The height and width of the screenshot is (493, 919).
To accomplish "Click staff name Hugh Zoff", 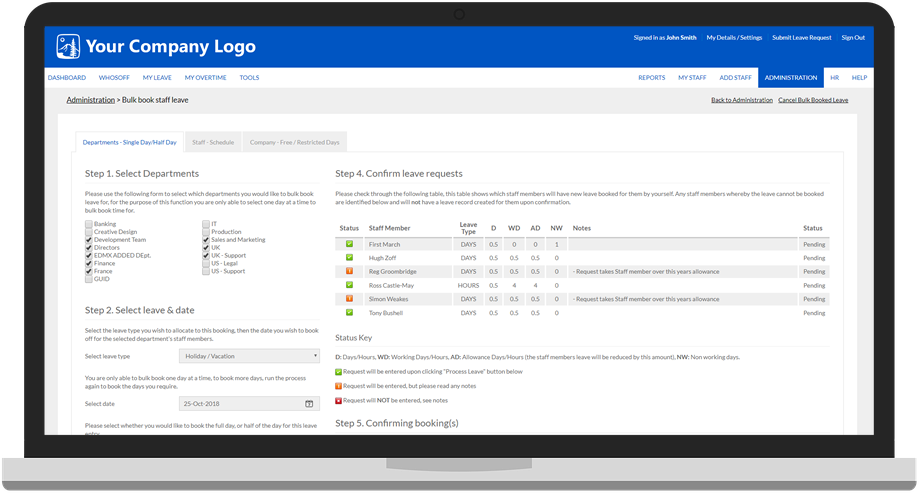I will 382,258.
